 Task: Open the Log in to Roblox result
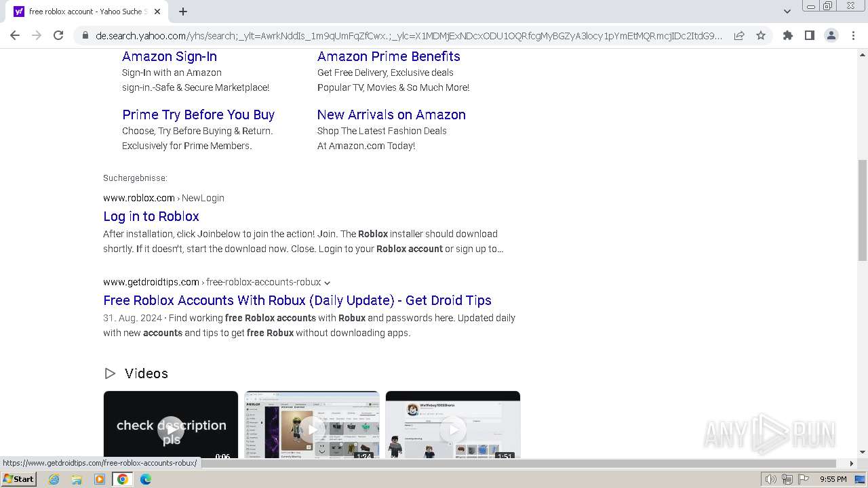coord(151,216)
